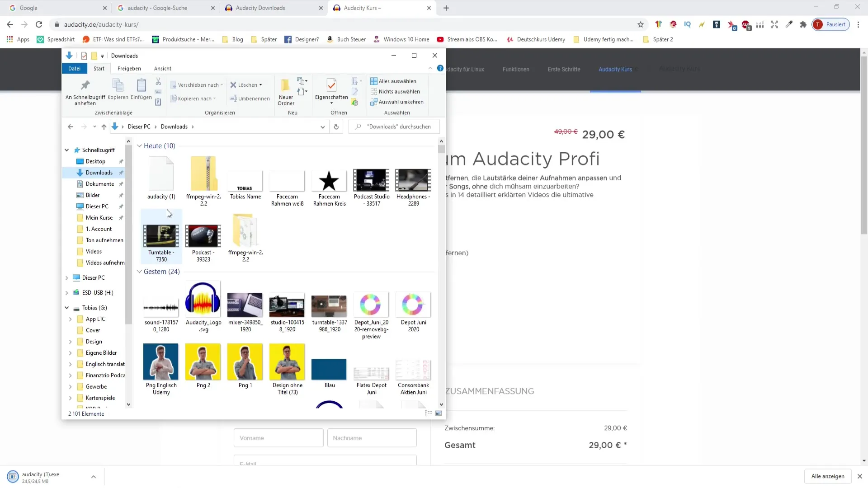Viewport: 868px width, 488px height.
Task: Open Windows 10 Home bookmark
Action: point(401,39)
